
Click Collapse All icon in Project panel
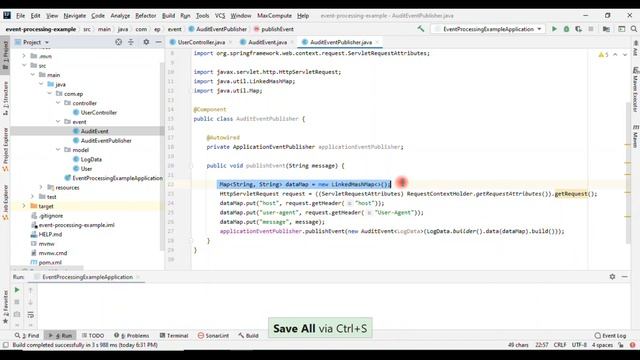pos(131,42)
